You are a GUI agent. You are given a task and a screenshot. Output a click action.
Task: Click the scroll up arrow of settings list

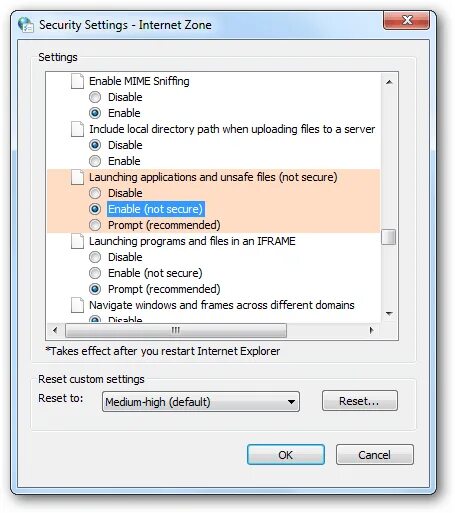[389, 82]
